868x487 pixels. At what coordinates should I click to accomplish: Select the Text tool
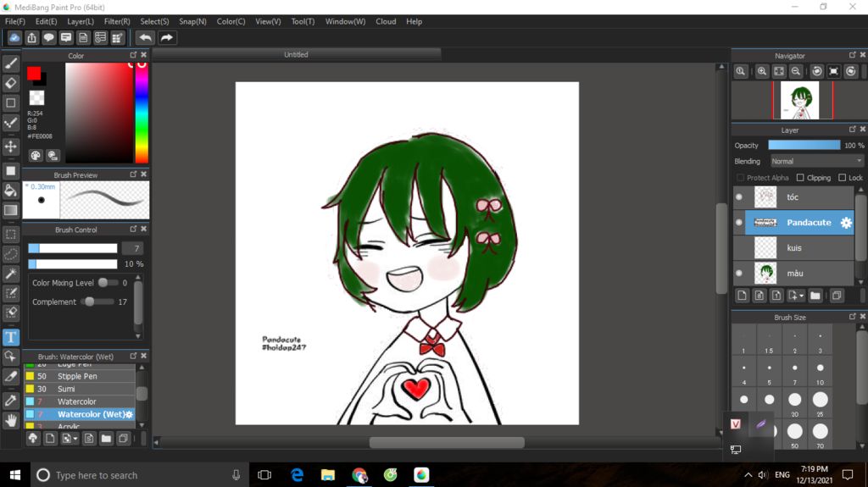(x=10, y=337)
